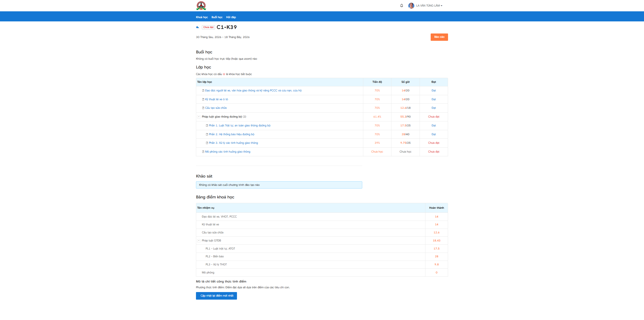Click the back arrow next to C1-K39
Image resolution: width=644 pixels, height=320 pixels.
(197, 27)
